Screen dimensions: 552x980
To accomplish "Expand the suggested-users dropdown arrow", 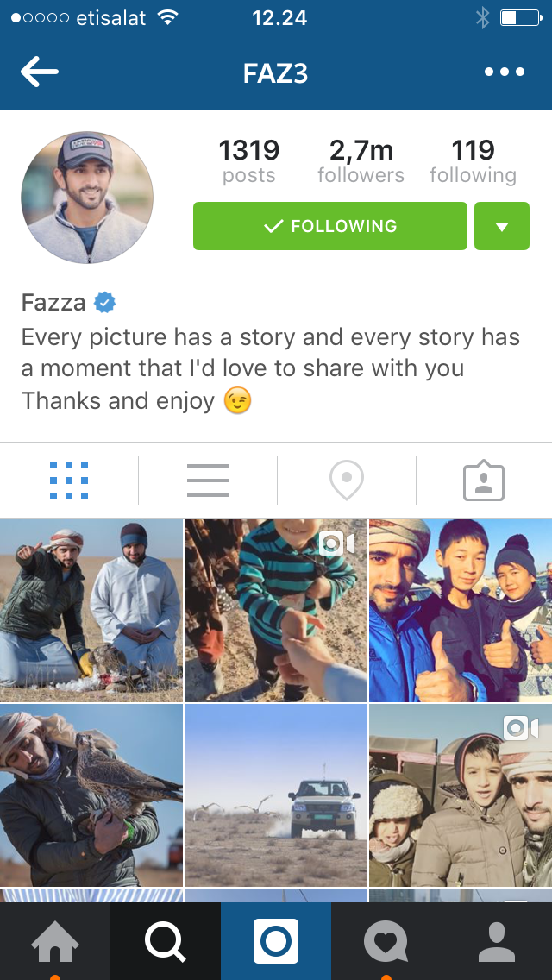I will 502,226.
